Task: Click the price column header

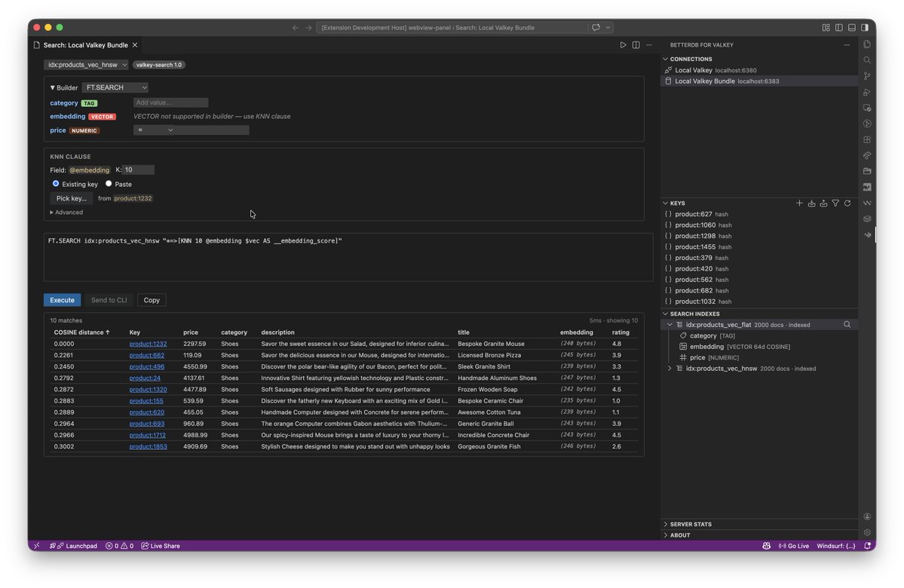Action: (190, 332)
